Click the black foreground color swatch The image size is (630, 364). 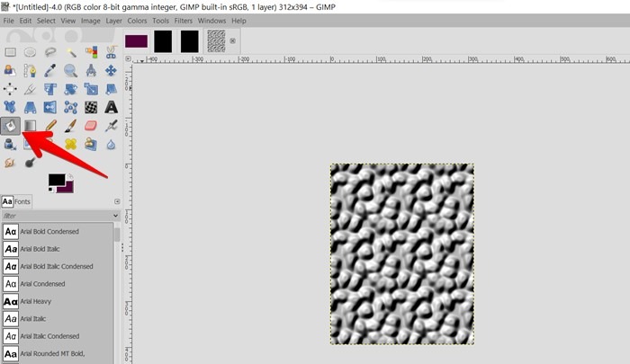pos(57,180)
